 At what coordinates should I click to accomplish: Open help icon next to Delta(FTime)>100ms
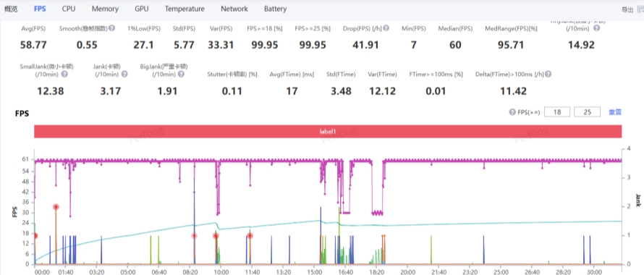pyautogui.click(x=548, y=75)
